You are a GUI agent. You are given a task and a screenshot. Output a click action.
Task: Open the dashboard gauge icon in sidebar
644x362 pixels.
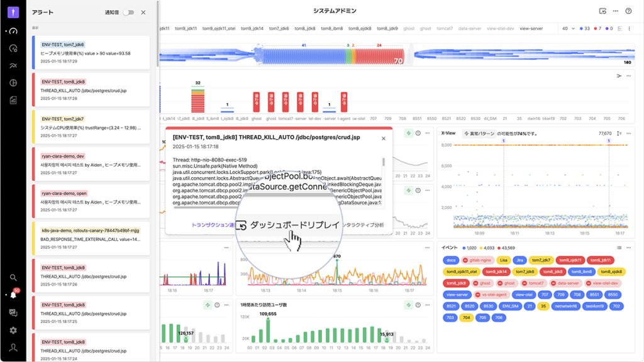click(x=13, y=30)
